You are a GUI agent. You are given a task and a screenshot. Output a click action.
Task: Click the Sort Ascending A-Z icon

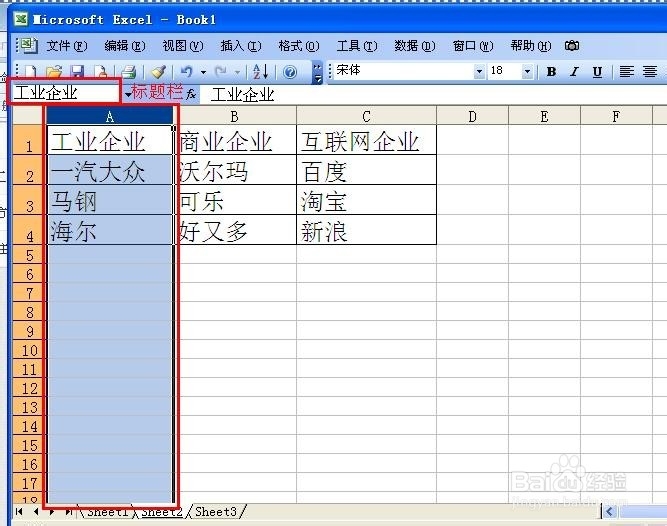click(260, 72)
